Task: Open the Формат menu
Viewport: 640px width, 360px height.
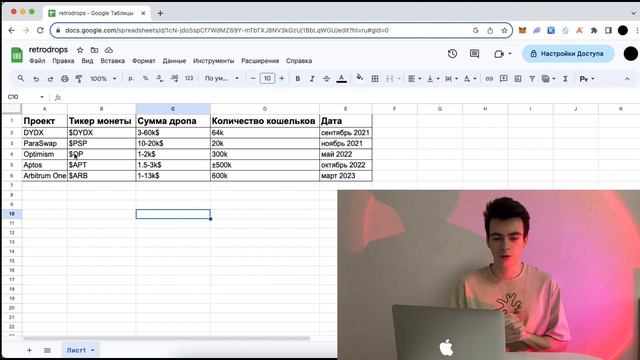Action: pyautogui.click(x=144, y=61)
